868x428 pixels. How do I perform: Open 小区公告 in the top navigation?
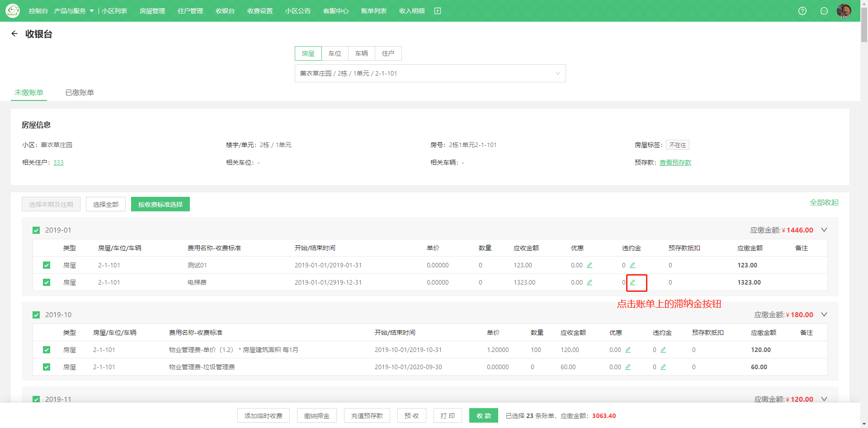tap(298, 11)
